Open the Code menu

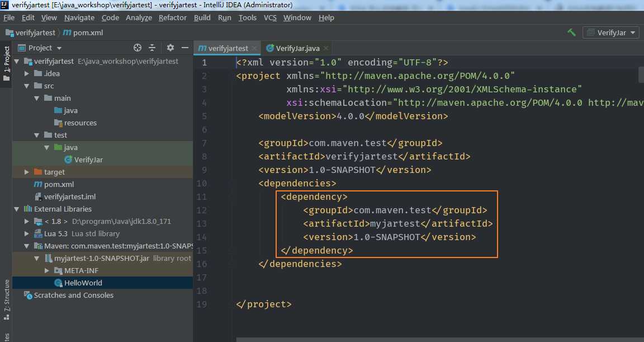click(110, 18)
